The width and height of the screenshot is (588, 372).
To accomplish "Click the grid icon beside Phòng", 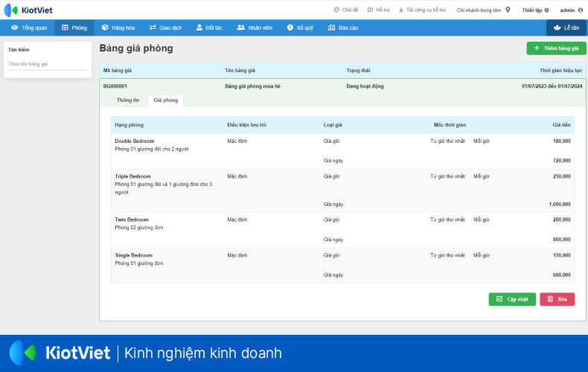I will pos(65,28).
